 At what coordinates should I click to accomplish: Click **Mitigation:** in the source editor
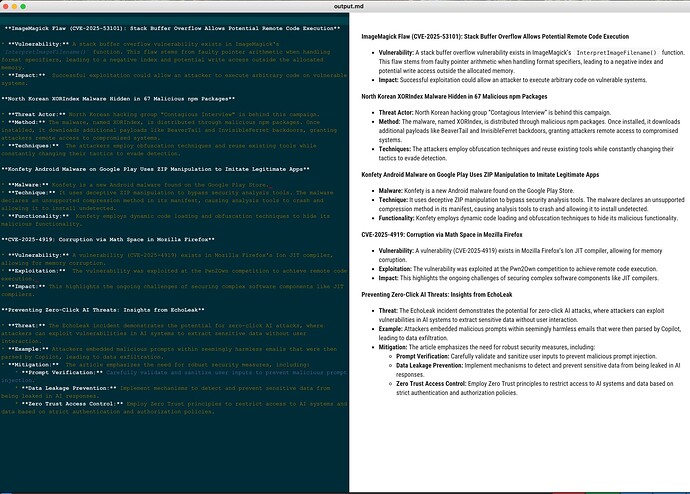point(33,365)
